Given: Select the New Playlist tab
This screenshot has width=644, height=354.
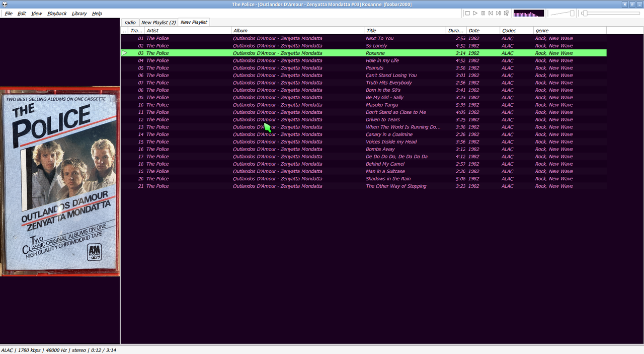Looking at the screenshot, I should point(194,22).
